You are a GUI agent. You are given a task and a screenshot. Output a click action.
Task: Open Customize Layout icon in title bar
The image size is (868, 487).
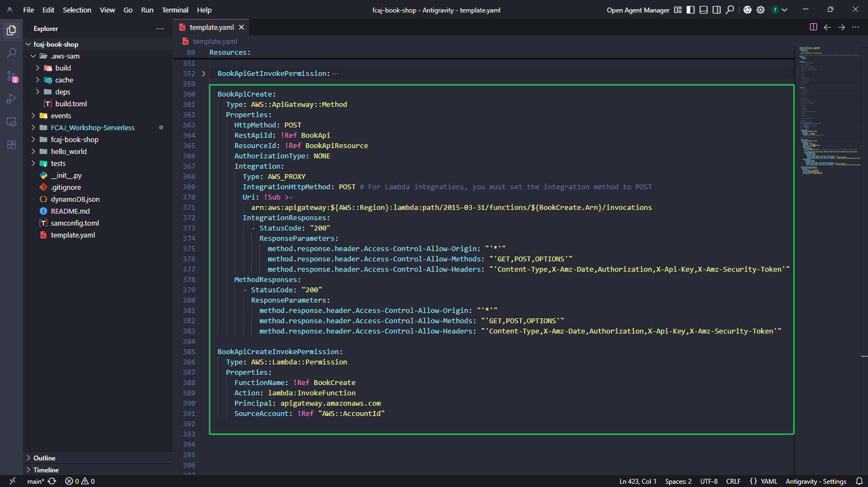pyautogui.click(x=678, y=10)
